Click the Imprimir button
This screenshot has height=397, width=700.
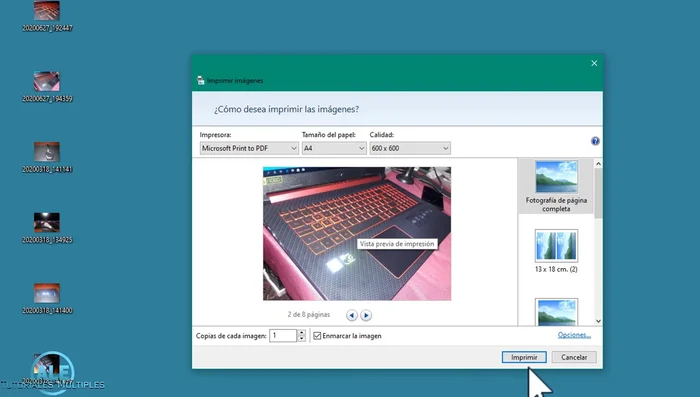524,357
